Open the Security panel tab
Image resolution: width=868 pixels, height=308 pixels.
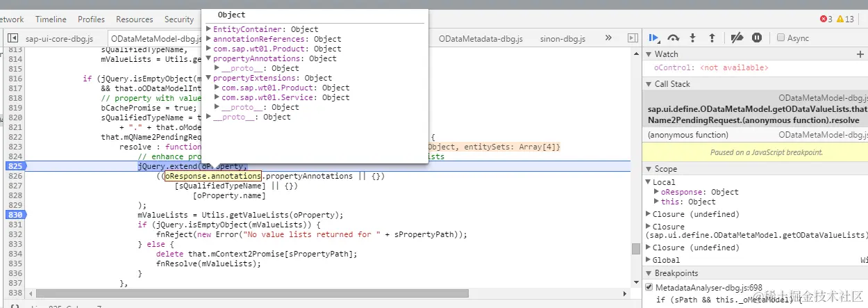[179, 19]
